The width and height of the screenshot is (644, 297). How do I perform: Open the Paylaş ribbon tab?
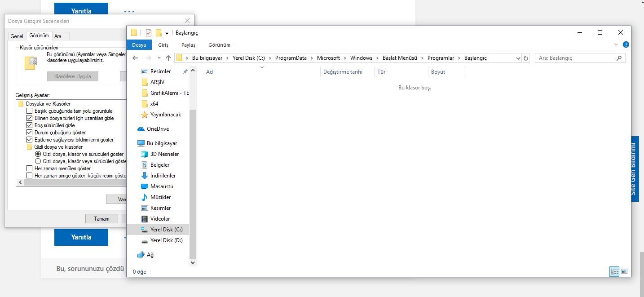188,45
